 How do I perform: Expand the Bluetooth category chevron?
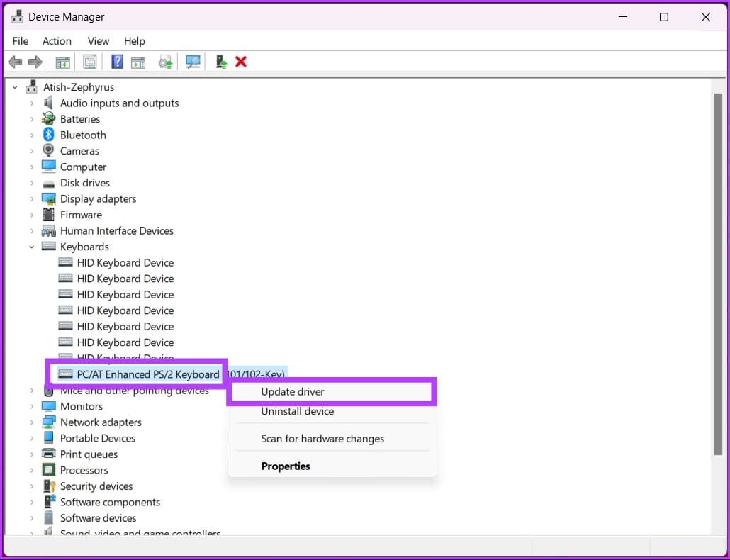(32, 135)
